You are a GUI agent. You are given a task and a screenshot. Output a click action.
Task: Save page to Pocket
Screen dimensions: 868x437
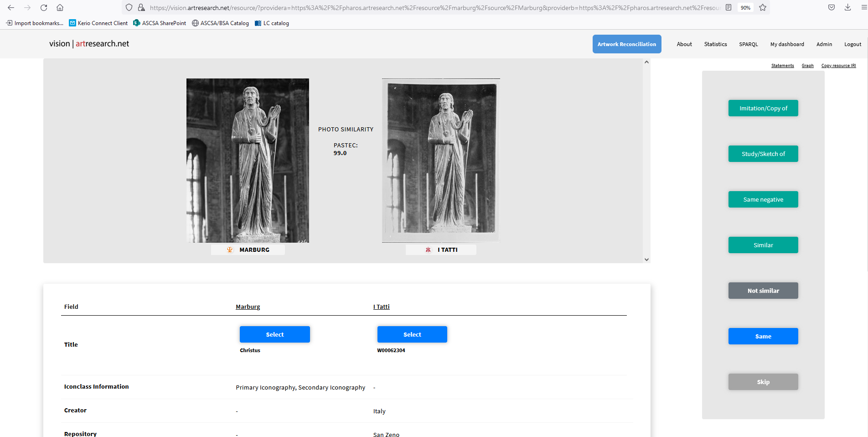pos(832,8)
